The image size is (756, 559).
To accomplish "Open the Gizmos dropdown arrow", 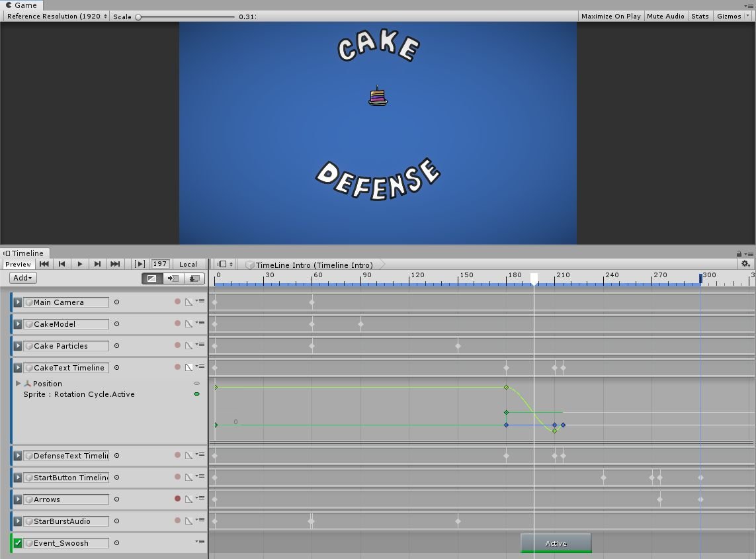I will point(748,16).
